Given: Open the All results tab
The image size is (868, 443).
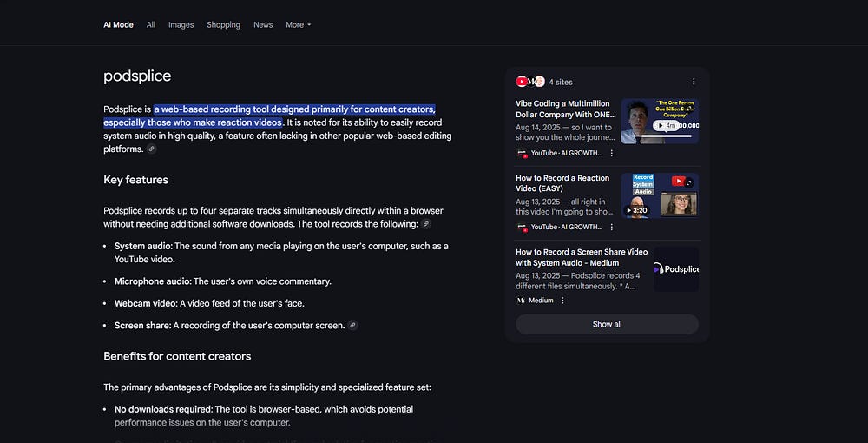Looking at the screenshot, I should 150,25.
